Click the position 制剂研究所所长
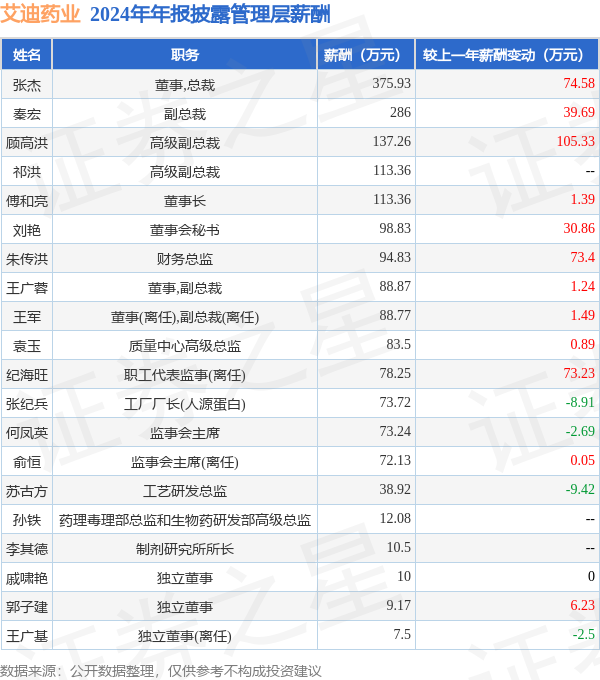Image resolution: width=600 pixels, height=680 pixels. (185, 549)
